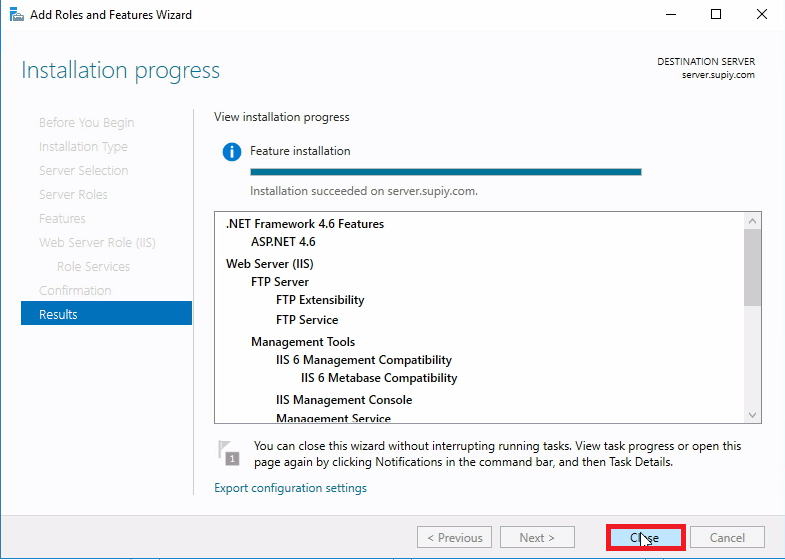Click the blue Feature installation info icon
The height and width of the screenshot is (560, 785).
pyautogui.click(x=232, y=152)
